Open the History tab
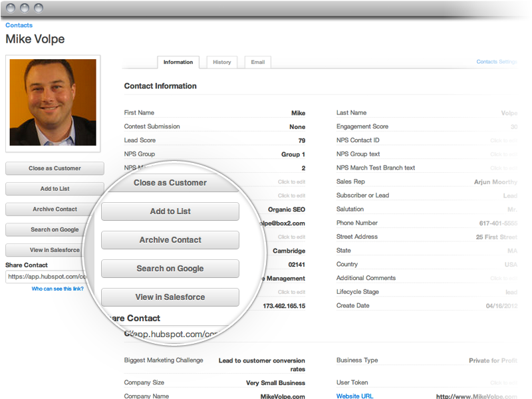This screenshot has width=532, height=399. [221, 62]
